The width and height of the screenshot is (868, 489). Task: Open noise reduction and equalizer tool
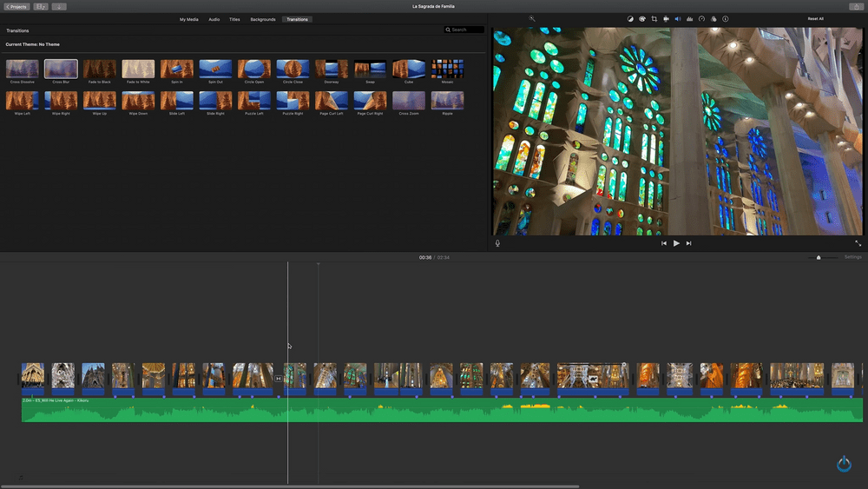click(x=689, y=18)
